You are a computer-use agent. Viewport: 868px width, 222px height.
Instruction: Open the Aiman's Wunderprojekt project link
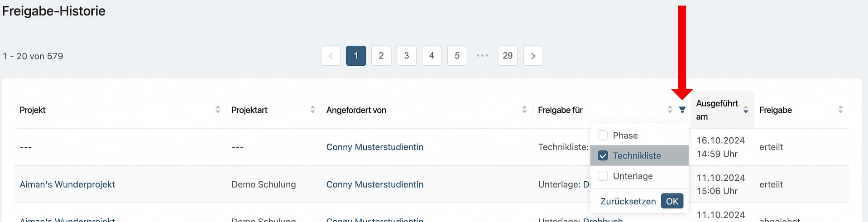tap(67, 184)
